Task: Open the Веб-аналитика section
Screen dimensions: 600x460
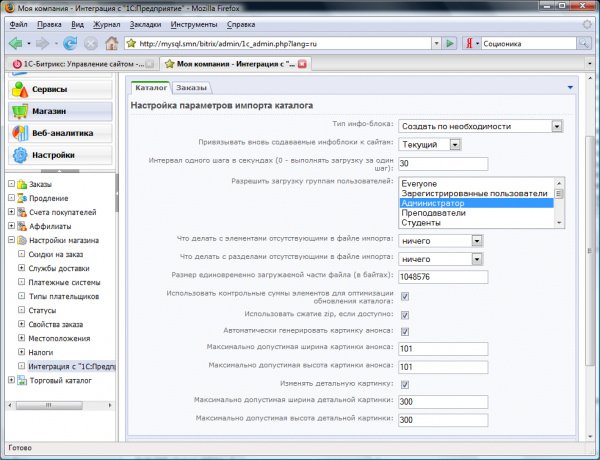Action: click(60, 133)
